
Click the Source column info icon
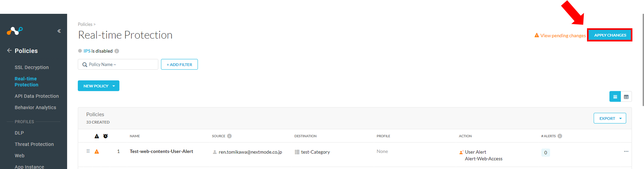pos(229,136)
